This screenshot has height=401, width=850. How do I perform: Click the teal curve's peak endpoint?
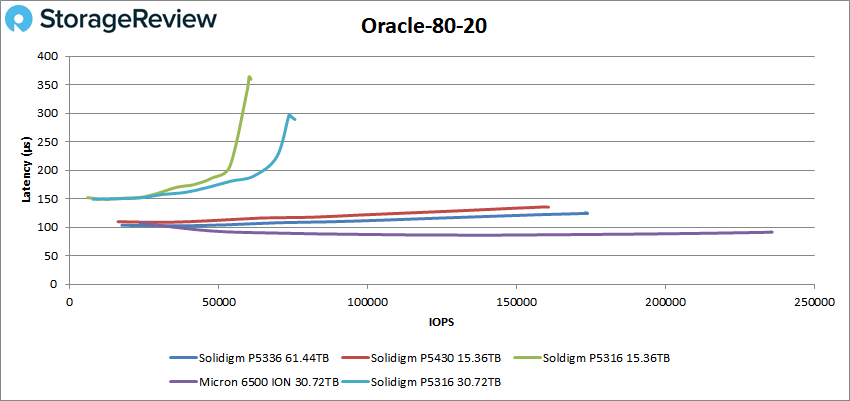290,115
